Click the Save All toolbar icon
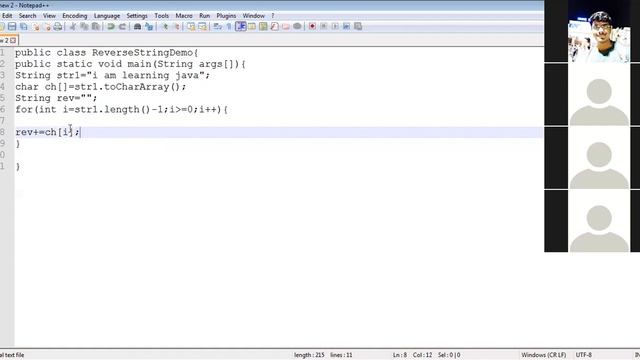640x360 pixels. [24, 27]
